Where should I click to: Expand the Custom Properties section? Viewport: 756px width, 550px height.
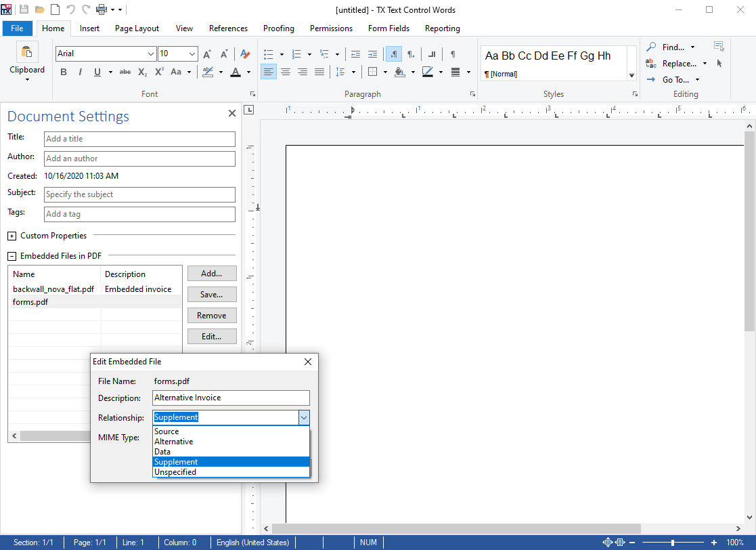(12, 236)
